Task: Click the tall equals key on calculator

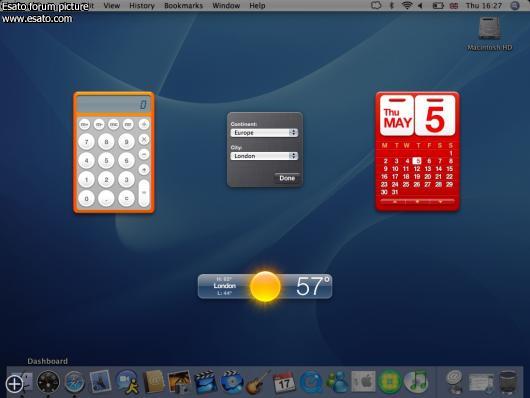Action: (x=144, y=193)
